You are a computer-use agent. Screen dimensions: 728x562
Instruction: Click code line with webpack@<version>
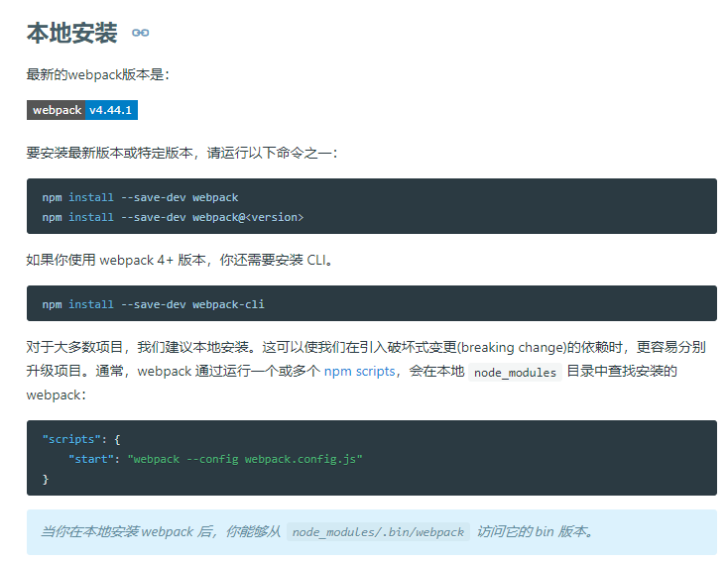coord(173,217)
